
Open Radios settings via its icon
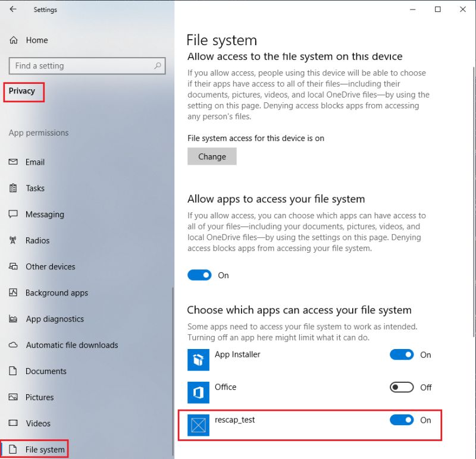14,240
